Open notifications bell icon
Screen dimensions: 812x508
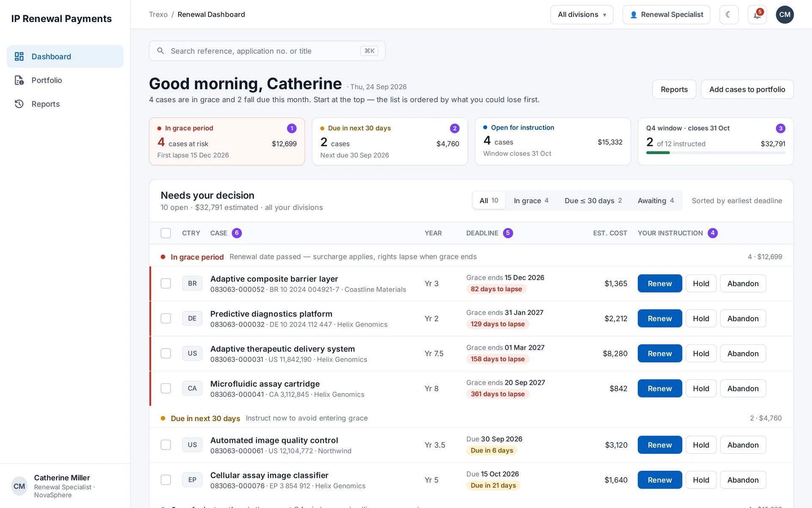[x=757, y=14]
